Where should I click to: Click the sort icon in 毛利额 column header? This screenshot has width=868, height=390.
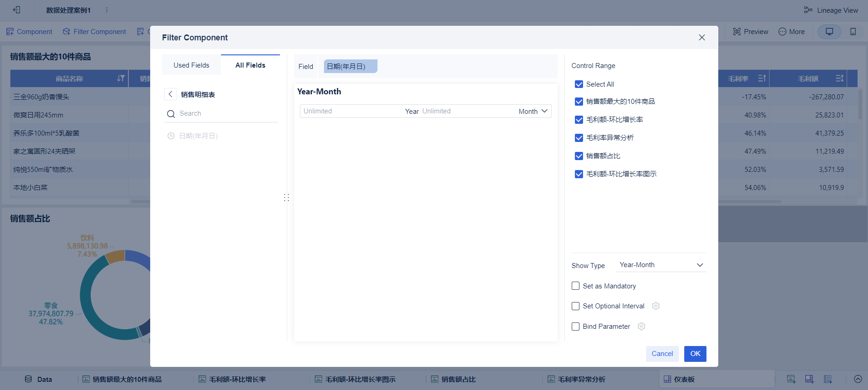(x=840, y=78)
